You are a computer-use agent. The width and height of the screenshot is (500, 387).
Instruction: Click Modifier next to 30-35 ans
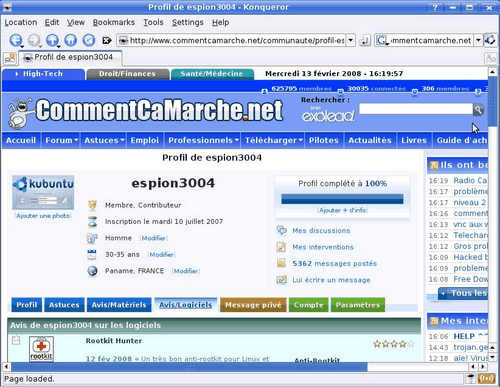(x=161, y=254)
